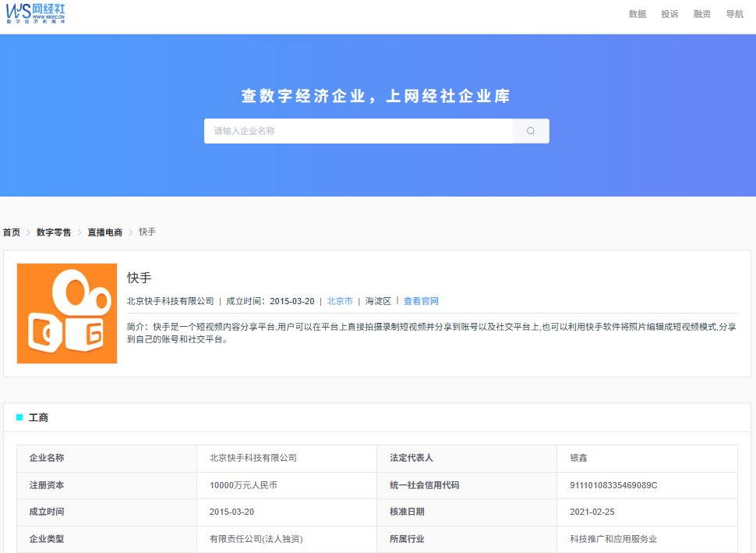Open 直播电商 breadcrumb link
The height and width of the screenshot is (553, 756).
(104, 232)
